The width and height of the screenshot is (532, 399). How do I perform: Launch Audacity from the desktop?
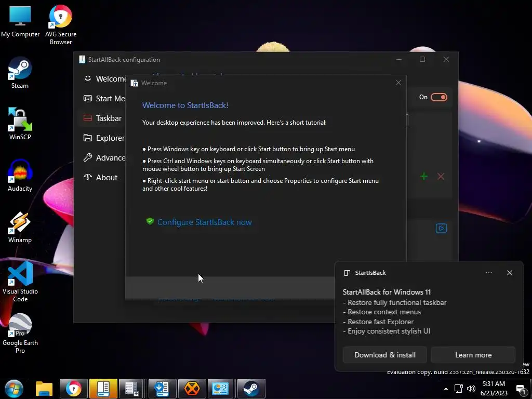(x=20, y=176)
